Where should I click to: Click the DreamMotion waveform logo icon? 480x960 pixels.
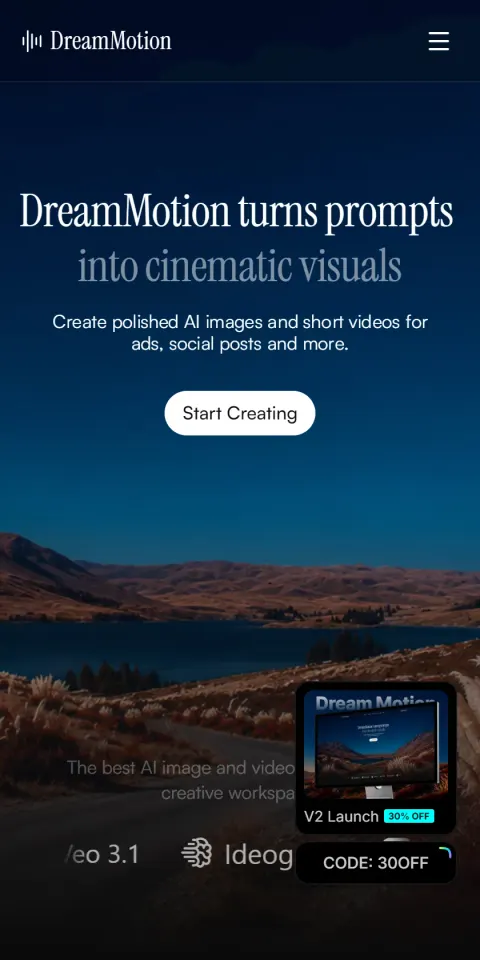coord(32,41)
